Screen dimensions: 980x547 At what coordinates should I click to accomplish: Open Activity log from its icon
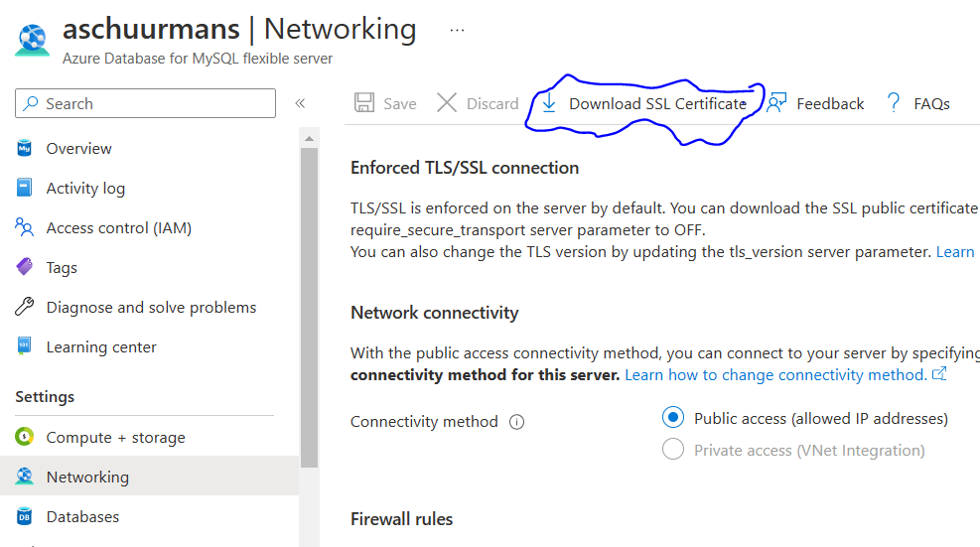point(25,188)
